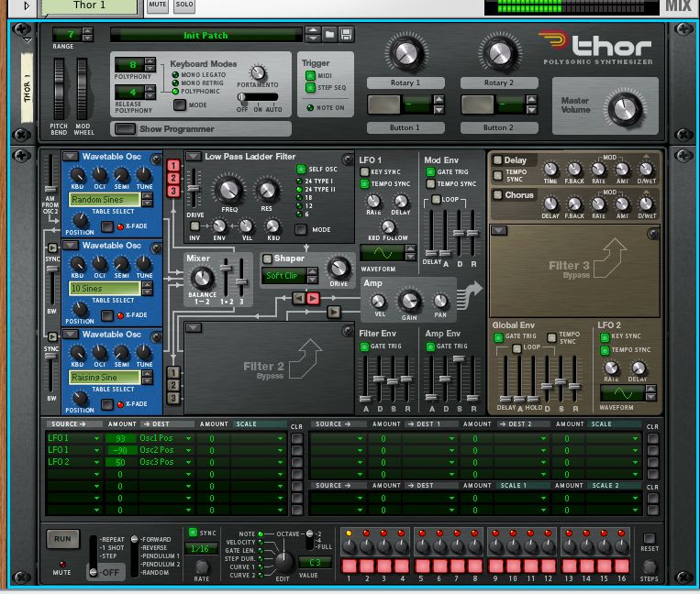Click the filter RES knob

pyautogui.click(x=267, y=190)
